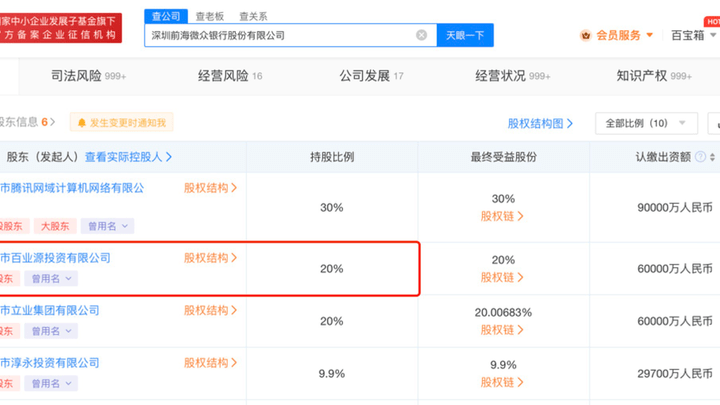Expand the 全部比例 (10) filter dropdown

coord(646,124)
